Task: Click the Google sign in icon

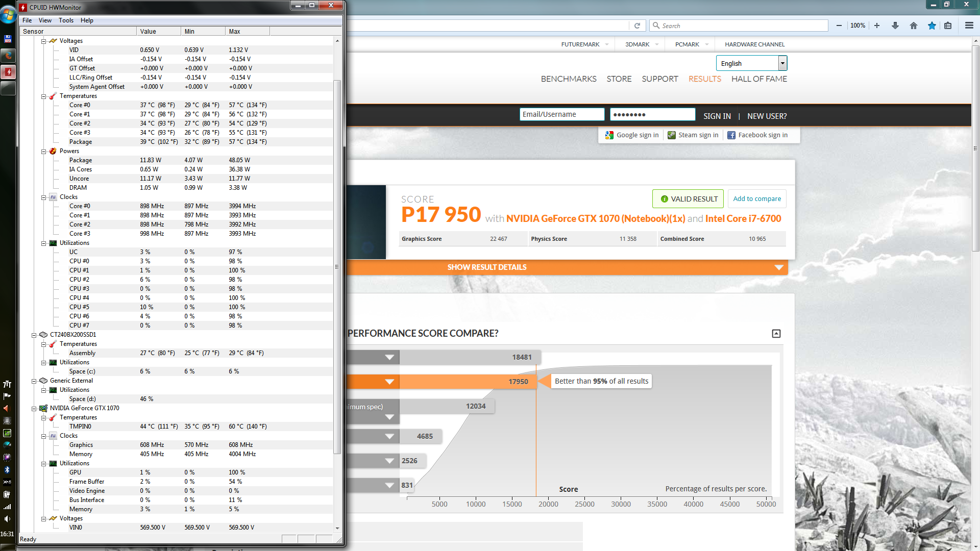Action: (x=609, y=135)
